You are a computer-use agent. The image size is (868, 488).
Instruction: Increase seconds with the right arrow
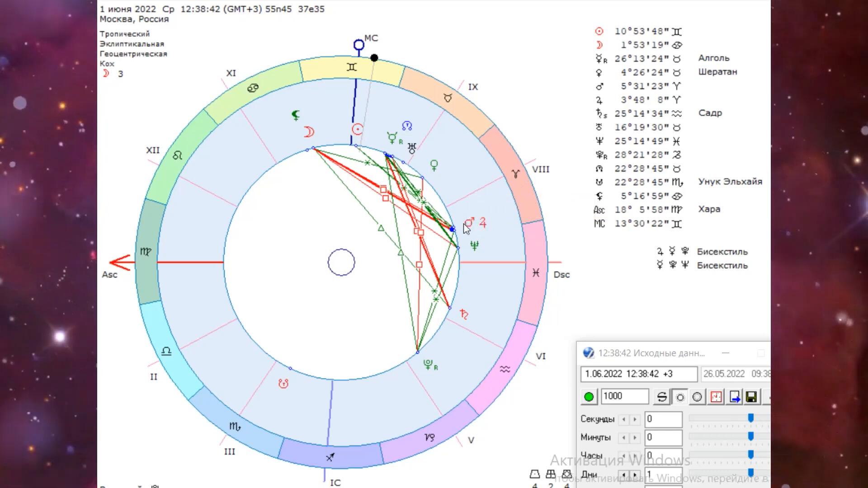[635, 419]
